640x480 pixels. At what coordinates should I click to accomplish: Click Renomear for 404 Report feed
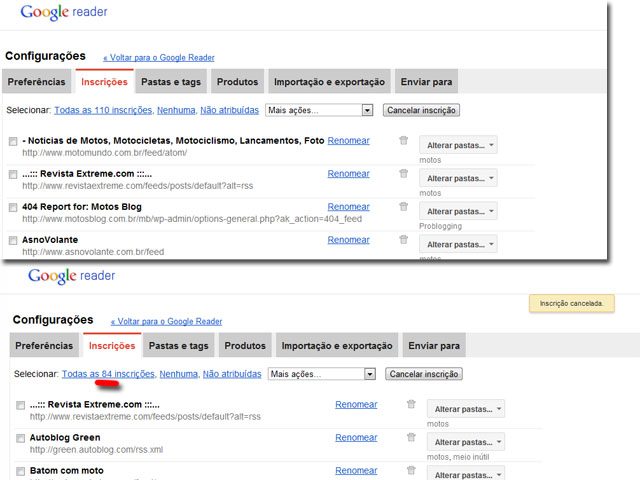click(349, 207)
